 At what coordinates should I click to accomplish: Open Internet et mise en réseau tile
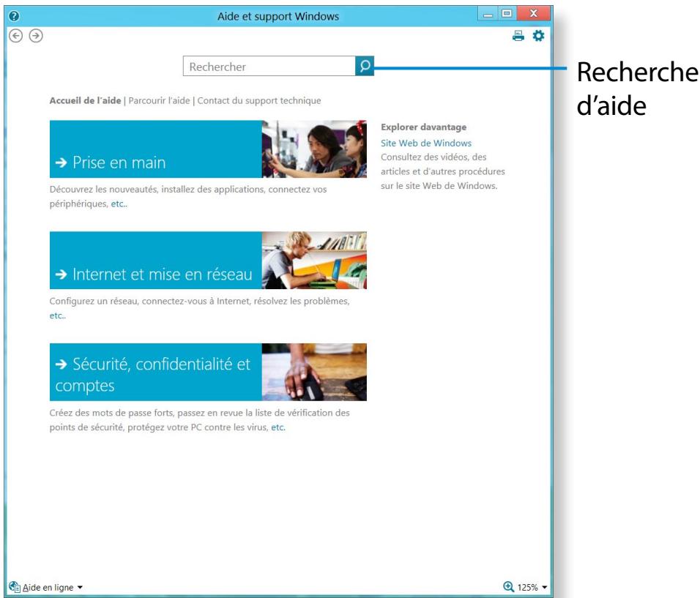coord(155,261)
